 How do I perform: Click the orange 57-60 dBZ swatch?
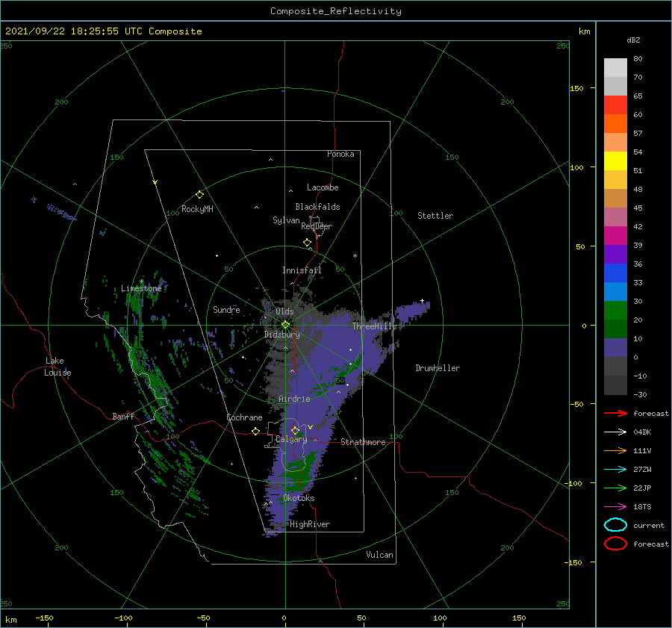click(615, 124)
